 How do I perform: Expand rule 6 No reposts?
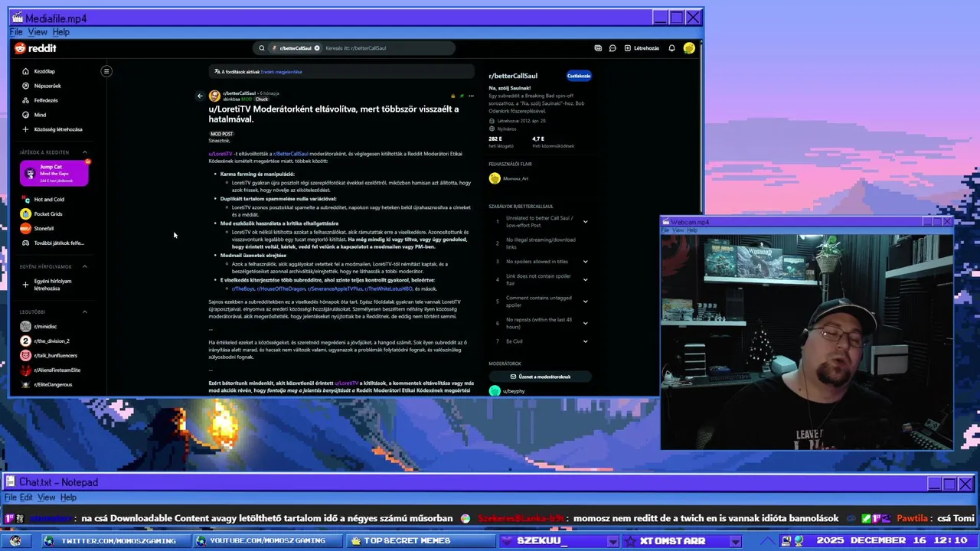point(585,323)
